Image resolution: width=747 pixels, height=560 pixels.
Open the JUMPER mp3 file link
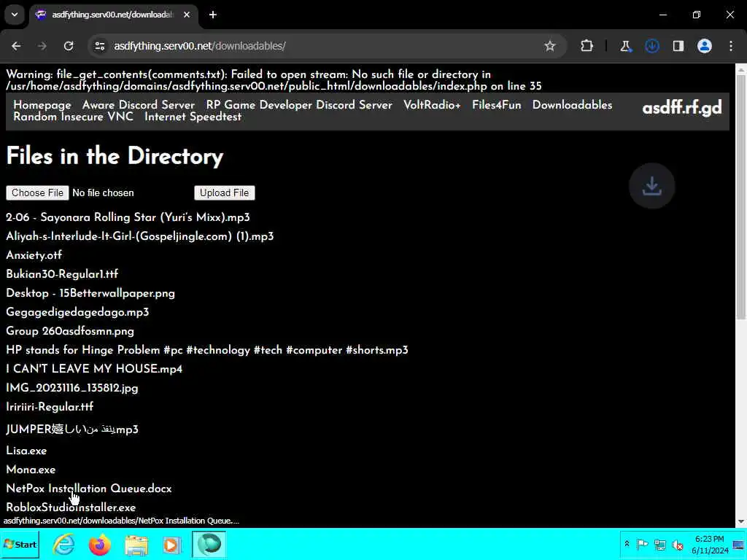point(72,429)
